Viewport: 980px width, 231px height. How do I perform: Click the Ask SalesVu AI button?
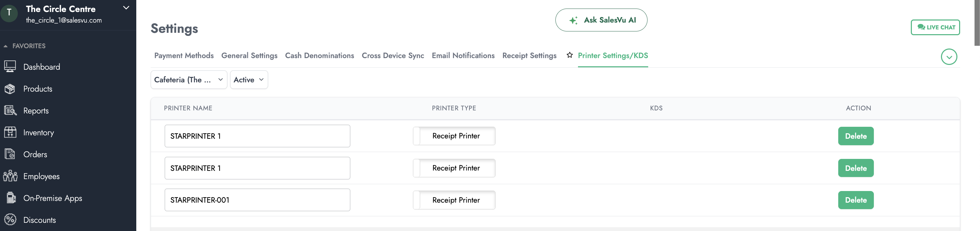[x=601, y=20]
